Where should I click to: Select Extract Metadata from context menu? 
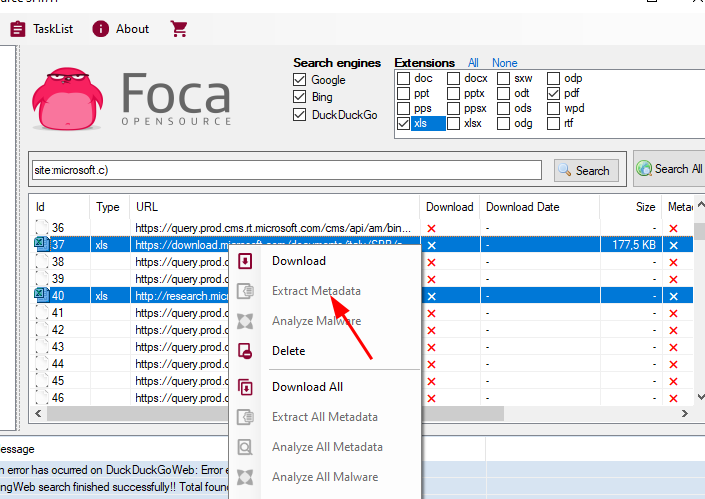pos(316,291)
